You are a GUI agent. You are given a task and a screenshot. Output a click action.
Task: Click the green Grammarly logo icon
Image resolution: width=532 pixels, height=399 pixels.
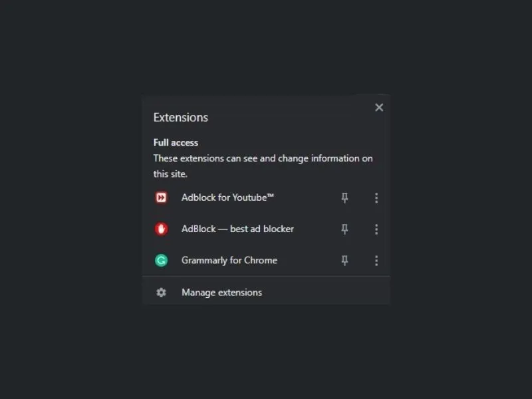(x=161, y=260)
